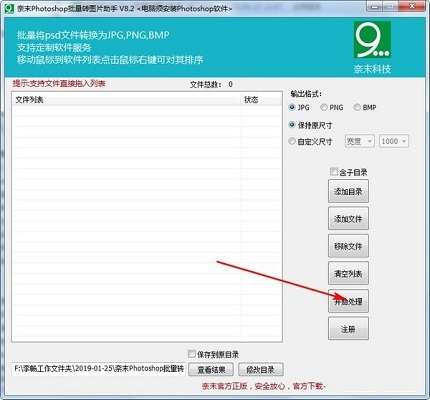Viewport: 430px width, 400px height.
Task: Open the 1000 size value dropdown
Action: click(394, 141)
